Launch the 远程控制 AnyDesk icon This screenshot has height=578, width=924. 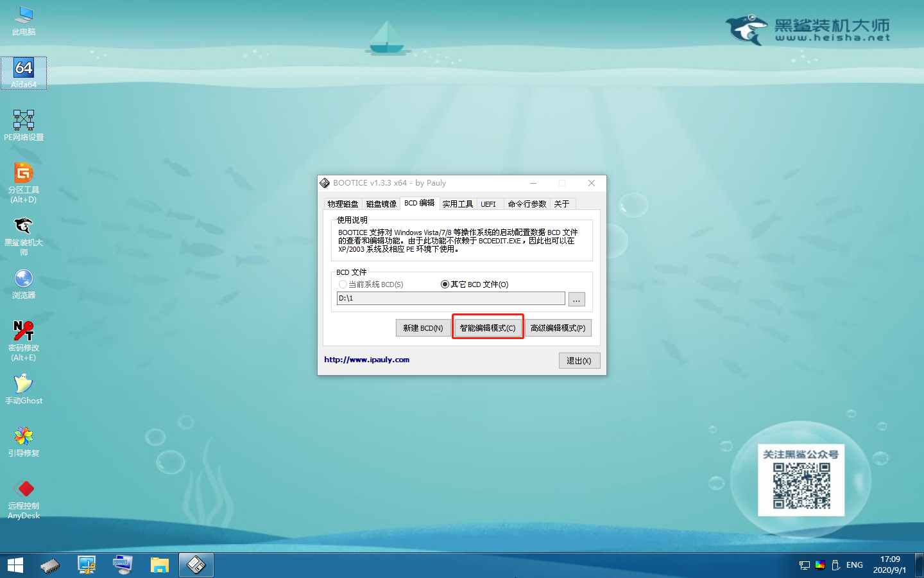tap(24, 499)
